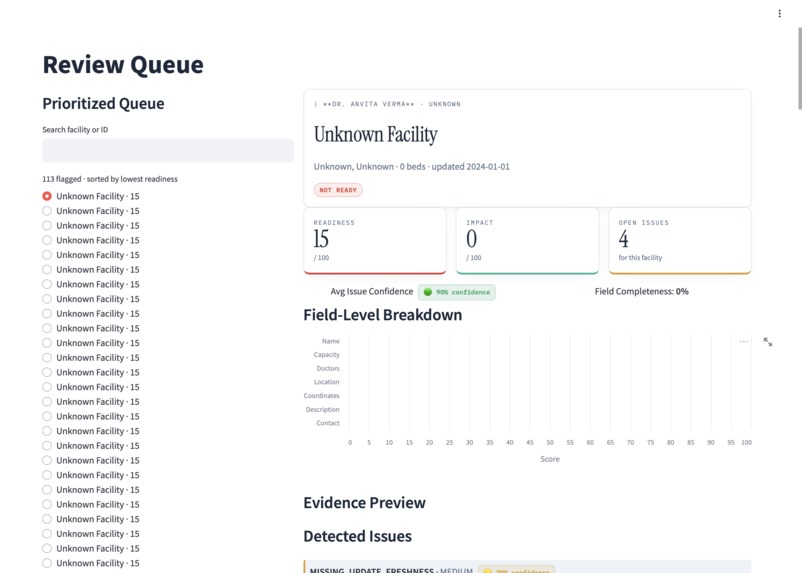Click the "Field-Level Breakdown" heading
The height and width of the screenshot is (573, 802).
point(383,315)
